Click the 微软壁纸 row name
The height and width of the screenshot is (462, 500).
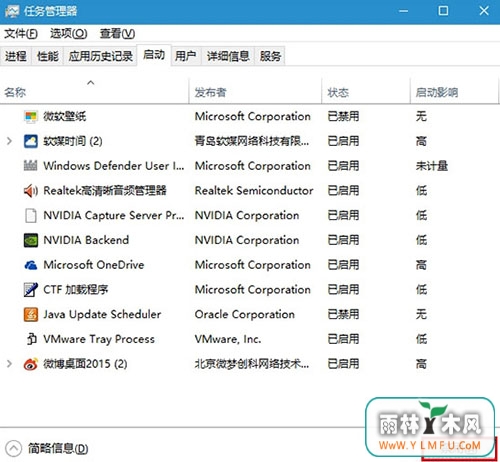[x=65, y=117]
